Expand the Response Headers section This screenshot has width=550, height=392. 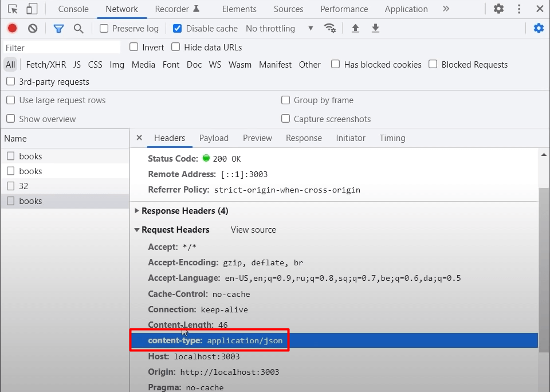point(137,211)
